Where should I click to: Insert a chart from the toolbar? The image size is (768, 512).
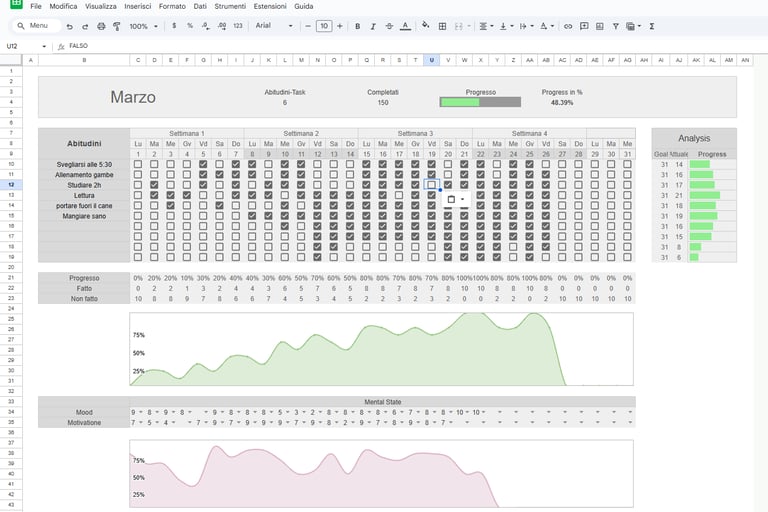pos(600,26)
